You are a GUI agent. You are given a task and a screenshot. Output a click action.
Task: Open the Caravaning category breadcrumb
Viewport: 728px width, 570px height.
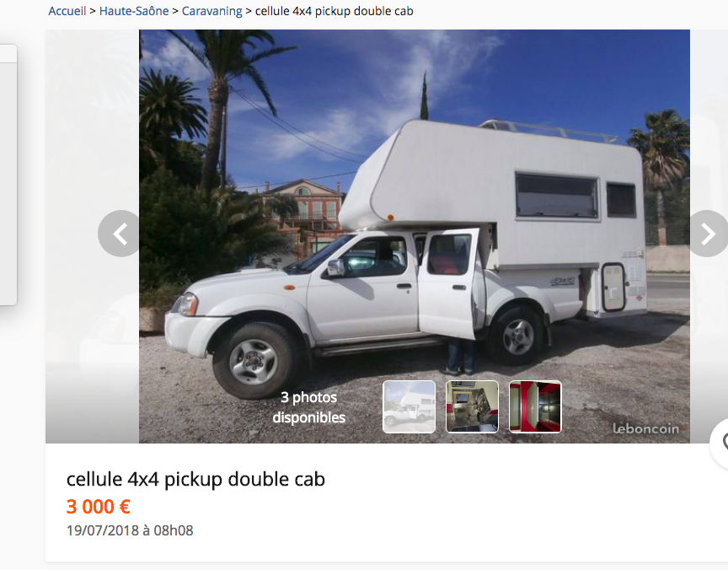[211, 11]
